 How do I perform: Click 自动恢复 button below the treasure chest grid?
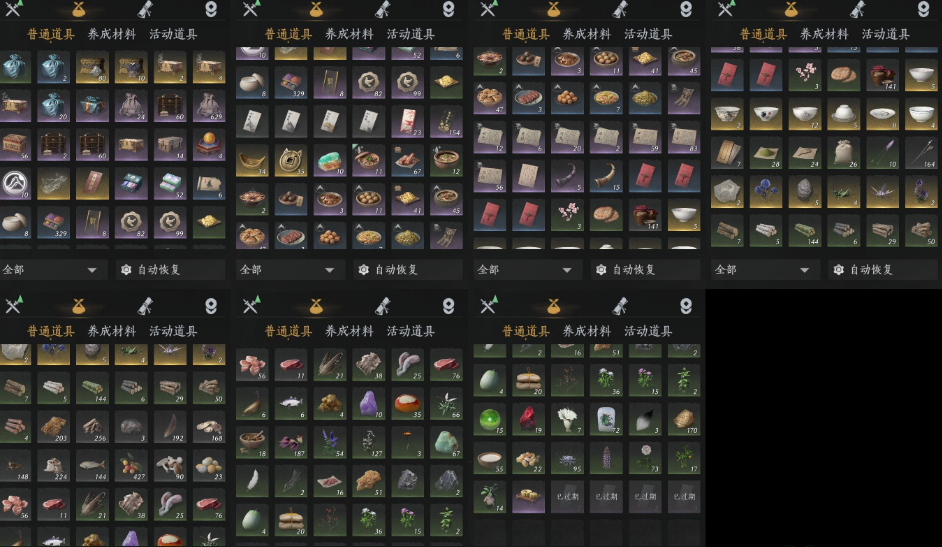pos(159,270)
